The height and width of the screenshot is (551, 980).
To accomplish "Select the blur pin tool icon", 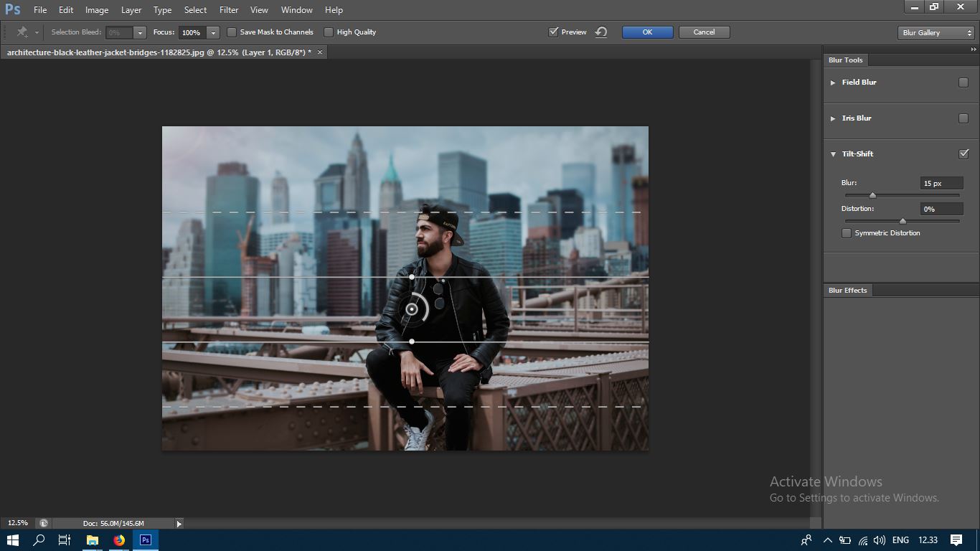I will 22,32.
